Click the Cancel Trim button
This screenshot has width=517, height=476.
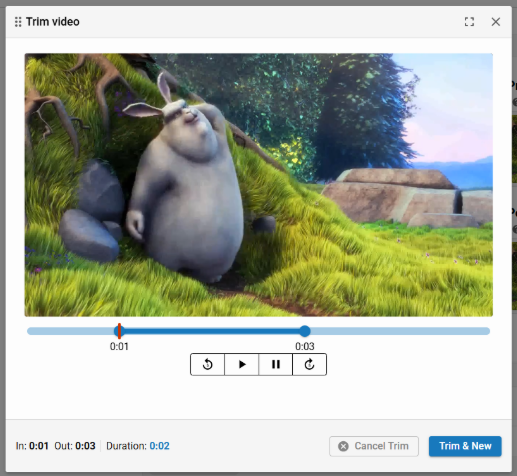[x=374, y=446]
